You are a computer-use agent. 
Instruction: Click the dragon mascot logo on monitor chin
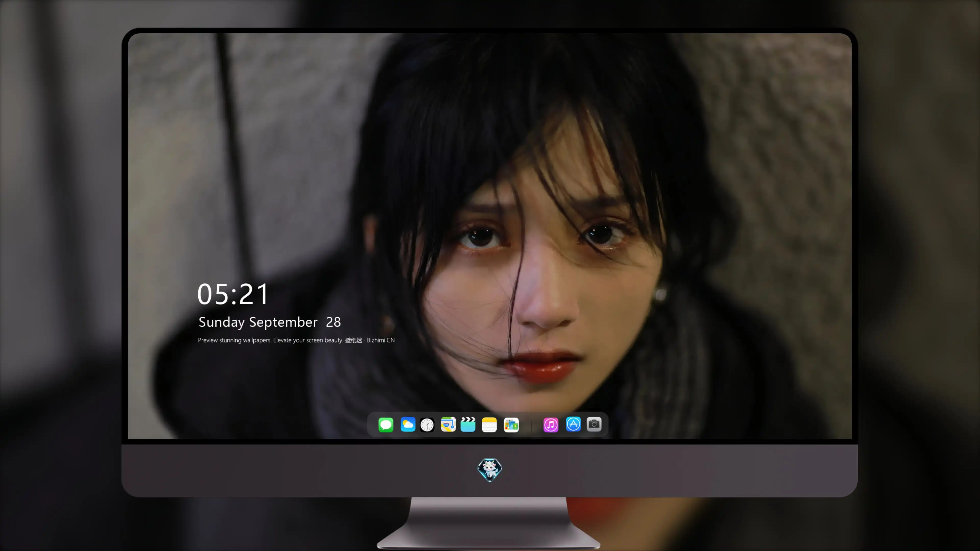click(x=490, y=470)
